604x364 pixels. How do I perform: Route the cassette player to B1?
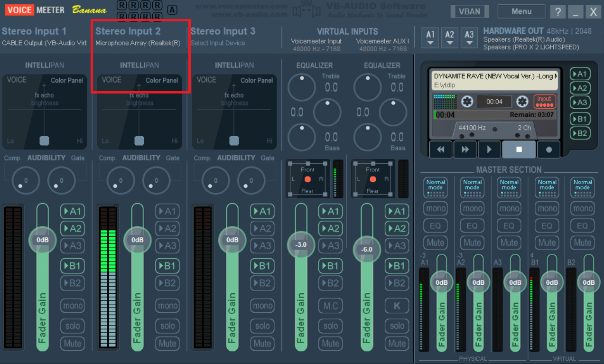579,119
